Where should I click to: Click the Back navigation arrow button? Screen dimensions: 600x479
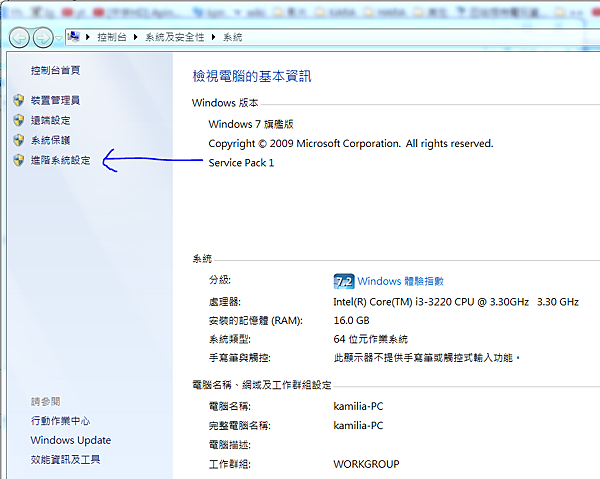19,37
